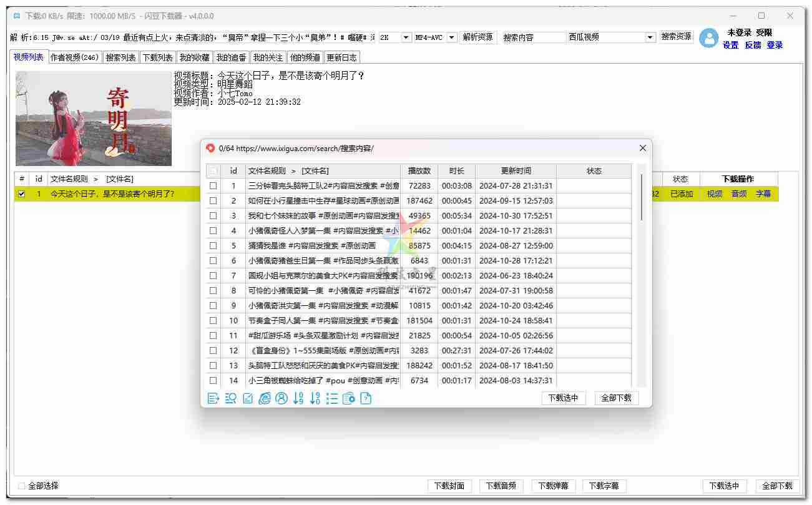
Task: Sort ascending with the 0-9 arrow icon
Action: [x=298, y=398]
